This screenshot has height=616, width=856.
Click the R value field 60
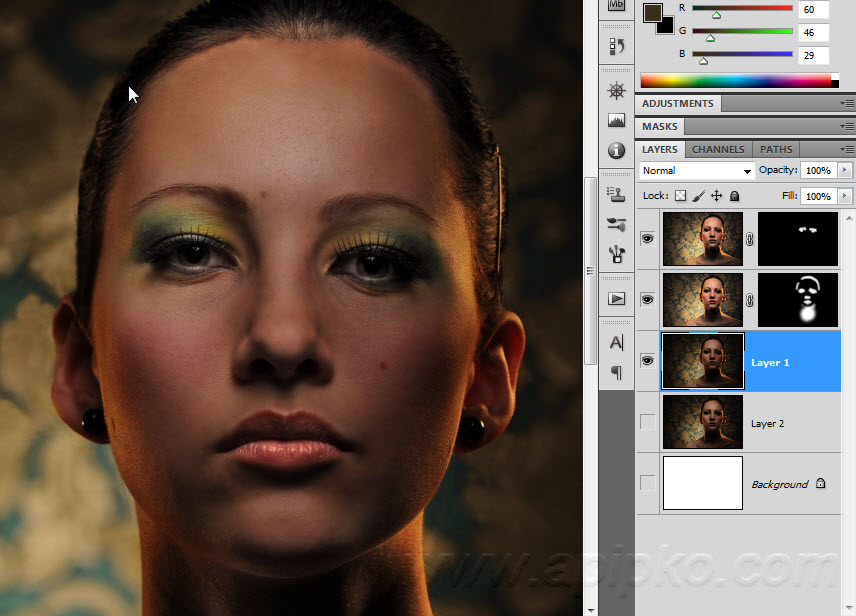813,9
